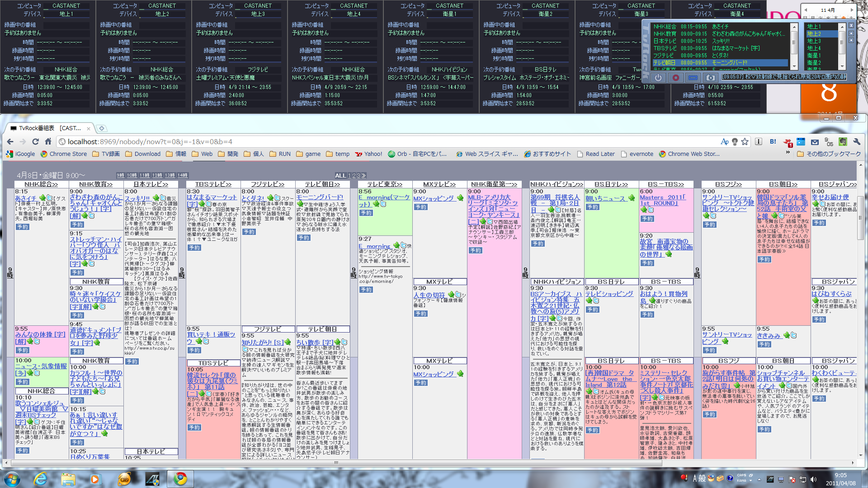Viewport: 868px width, 488px height.
Task: Open the テレビ朝日>> channel header link
Action: coord(322,184)
